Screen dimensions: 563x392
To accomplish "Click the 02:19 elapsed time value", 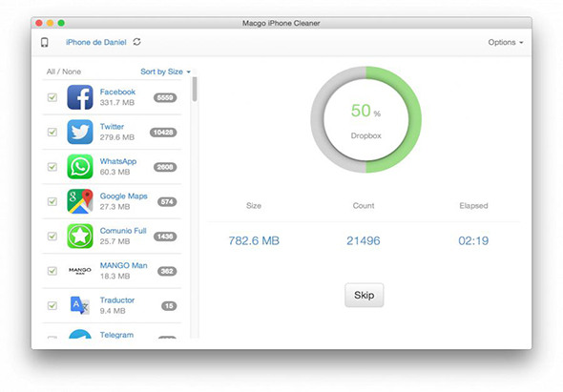I will pos(473,240).
